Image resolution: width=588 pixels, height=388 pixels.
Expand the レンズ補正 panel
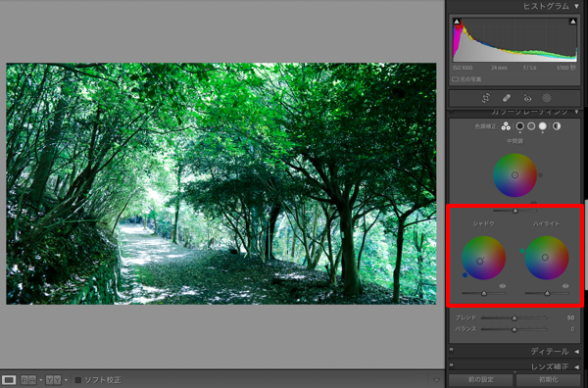pyautogui.click(x=577, y=366)
